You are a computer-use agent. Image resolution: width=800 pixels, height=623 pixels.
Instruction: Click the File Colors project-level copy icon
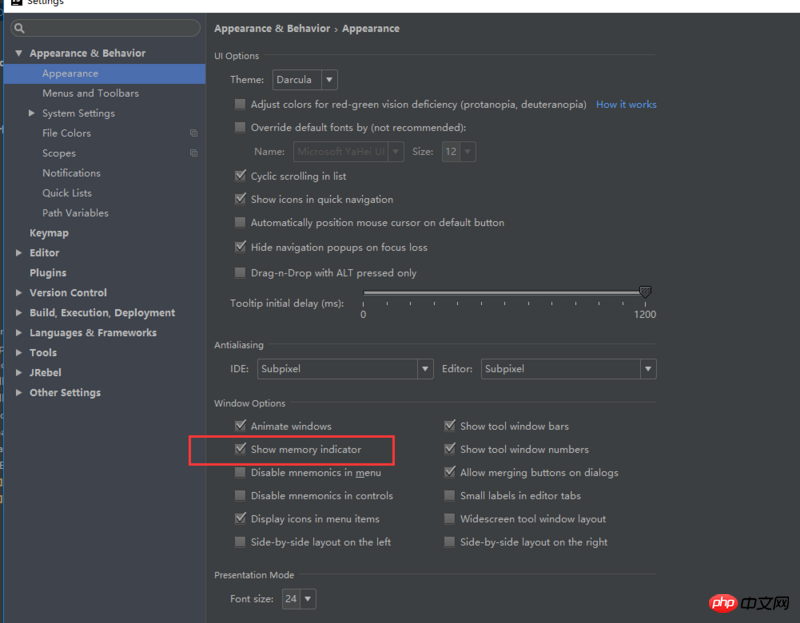click(x=194, y=133)
